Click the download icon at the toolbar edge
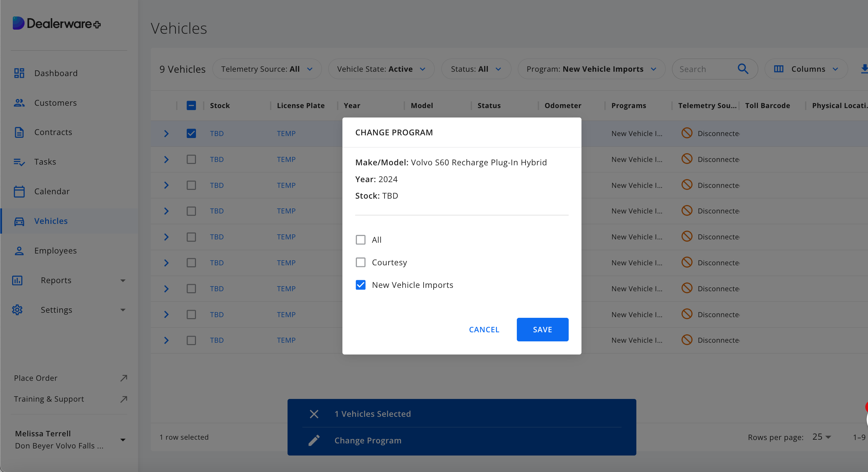This screenshot has height=472, width=868. click(864, 69)
